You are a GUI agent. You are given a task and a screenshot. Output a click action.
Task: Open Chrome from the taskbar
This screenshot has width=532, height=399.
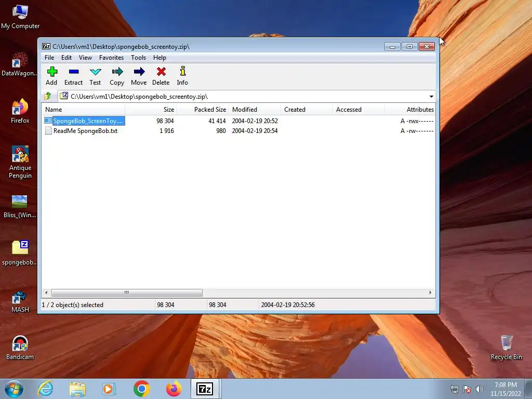pos(141,389)
